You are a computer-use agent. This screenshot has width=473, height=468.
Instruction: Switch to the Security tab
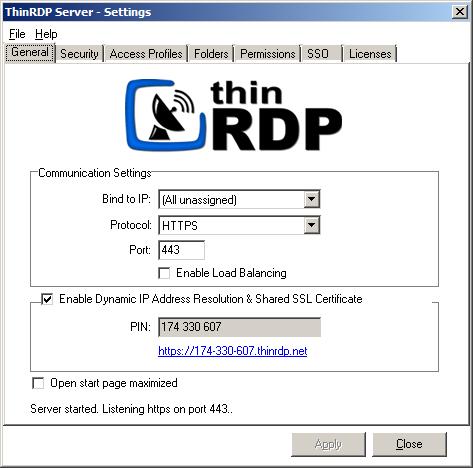coord(79,54)
